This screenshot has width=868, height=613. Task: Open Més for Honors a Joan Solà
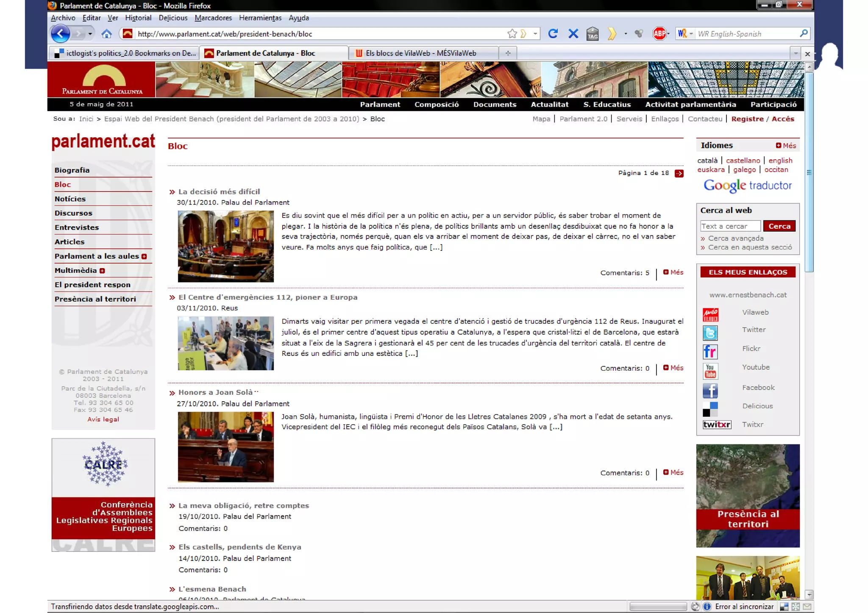[x=673, y=472]
